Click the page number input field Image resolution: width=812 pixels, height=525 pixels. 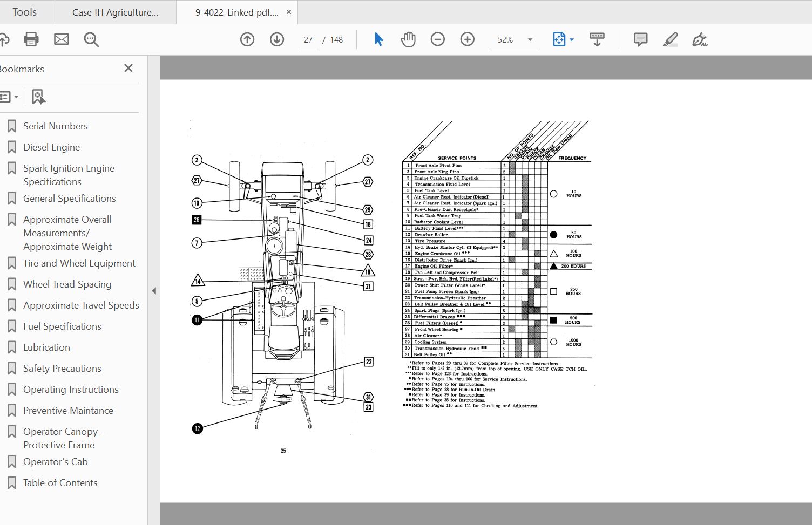click(308, 40)
